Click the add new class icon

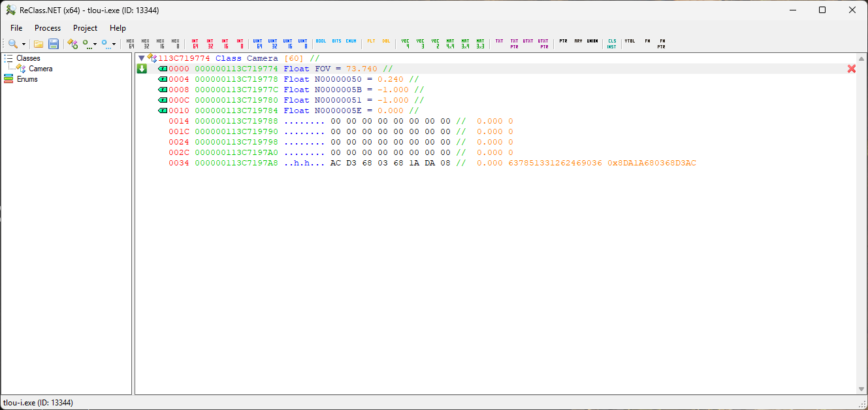click(x=72, y=44)
